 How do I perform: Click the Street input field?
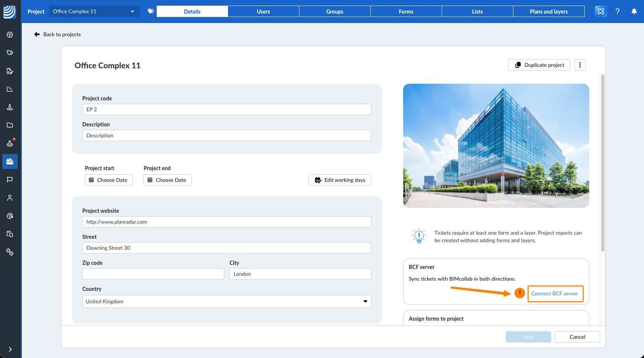coord(227,248)
